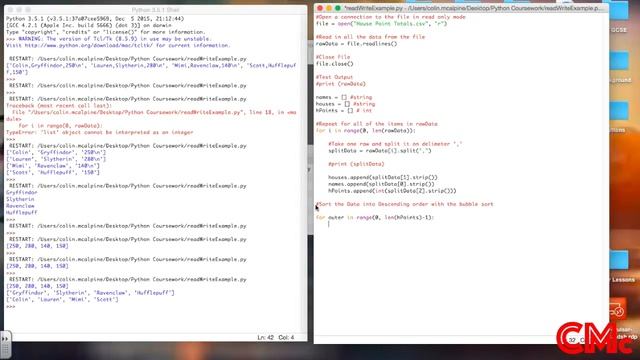
Task: Click the 'file = open(' code line
Action: coord(381,24)
